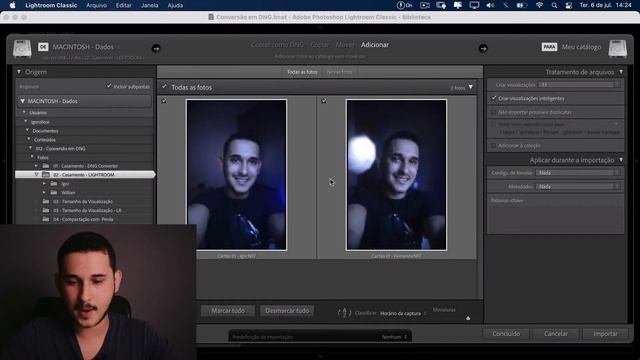This screenshot has width=640, height=360.
Task: Click folder icon of 03 - Tamanho da Visualização - LR
Action: pyautogui.click(x=46, y=210)
